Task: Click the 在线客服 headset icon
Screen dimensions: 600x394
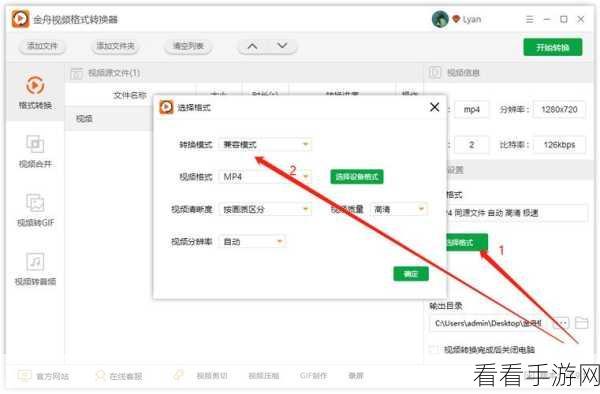Action: pos(100,376)
